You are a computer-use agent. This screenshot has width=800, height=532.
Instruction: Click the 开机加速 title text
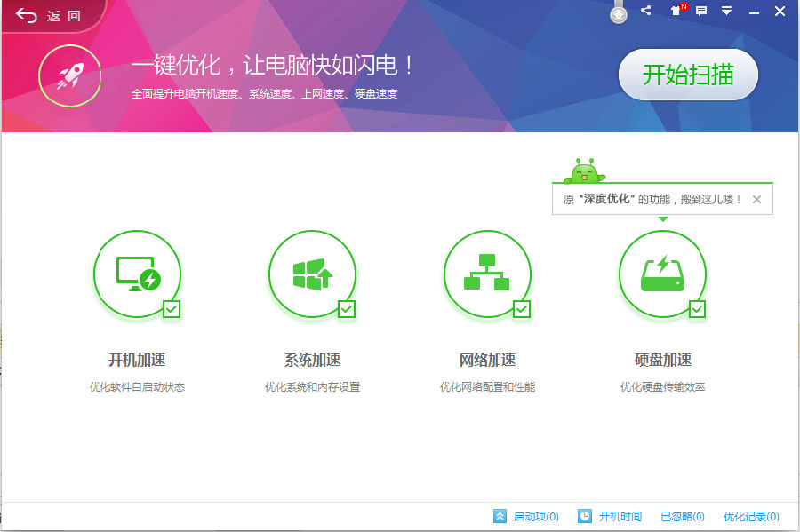(137, 361)
